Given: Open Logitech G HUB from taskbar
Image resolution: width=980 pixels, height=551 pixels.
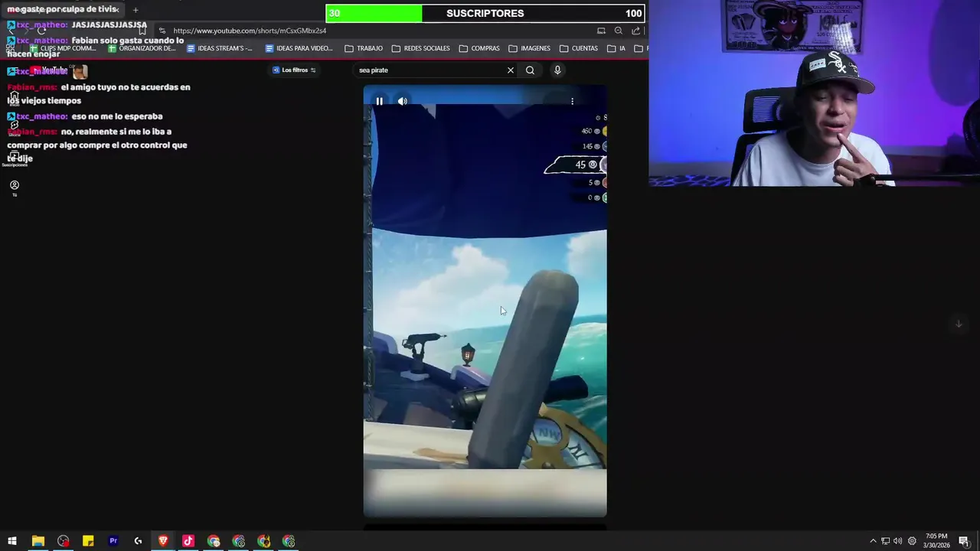Looking at the screenshot, I should click(x=138, y=541).
